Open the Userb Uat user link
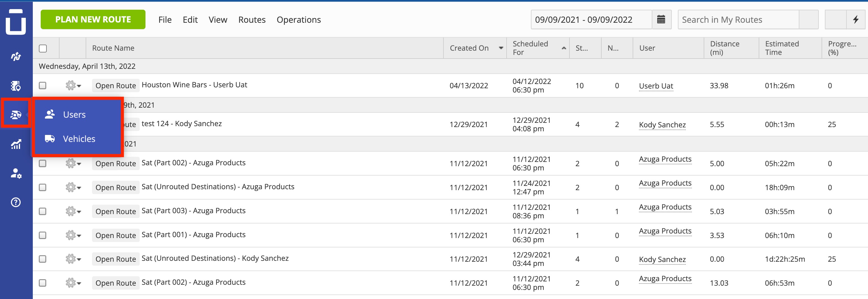Screen dimensions: 868x299 point(656,86)
